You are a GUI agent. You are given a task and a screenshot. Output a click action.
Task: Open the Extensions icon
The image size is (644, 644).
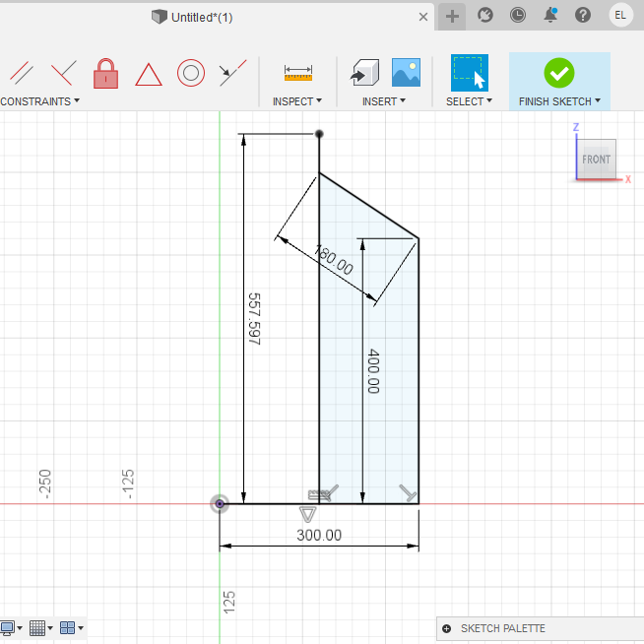485,16
